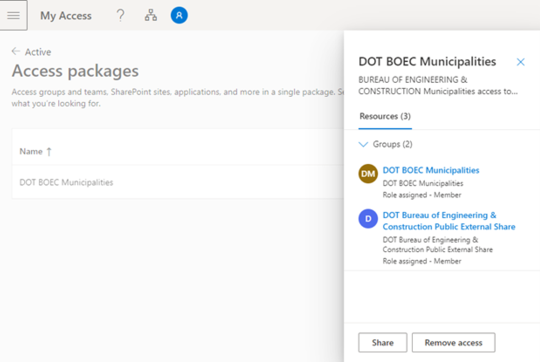Select the DM group avatar
This screenshot has width=540, height=362.
[x=368, y=174]
